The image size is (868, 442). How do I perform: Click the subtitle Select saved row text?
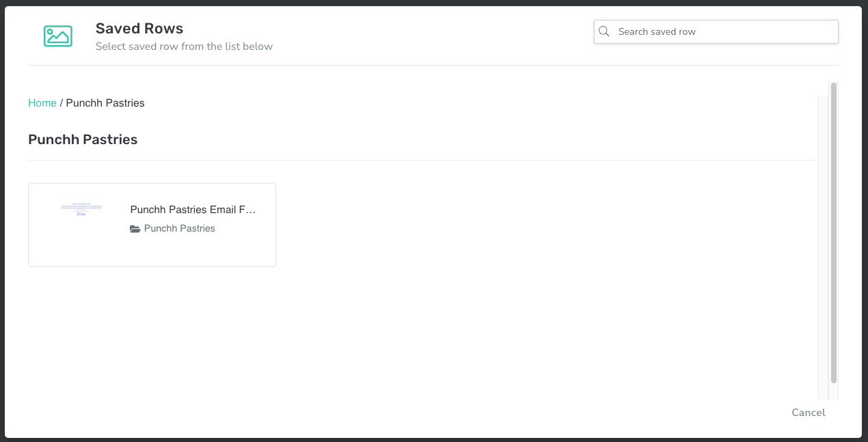click(x=184, y=46)
